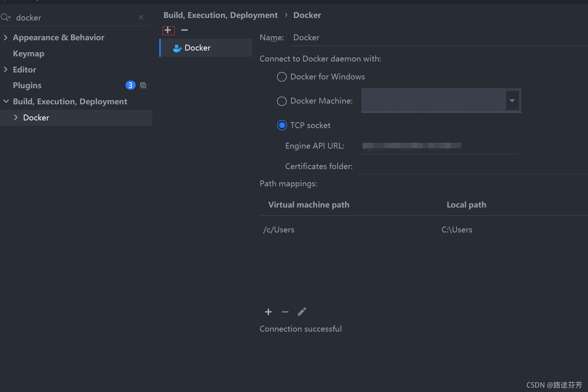Click the Name input field

[x=439, y=38]
